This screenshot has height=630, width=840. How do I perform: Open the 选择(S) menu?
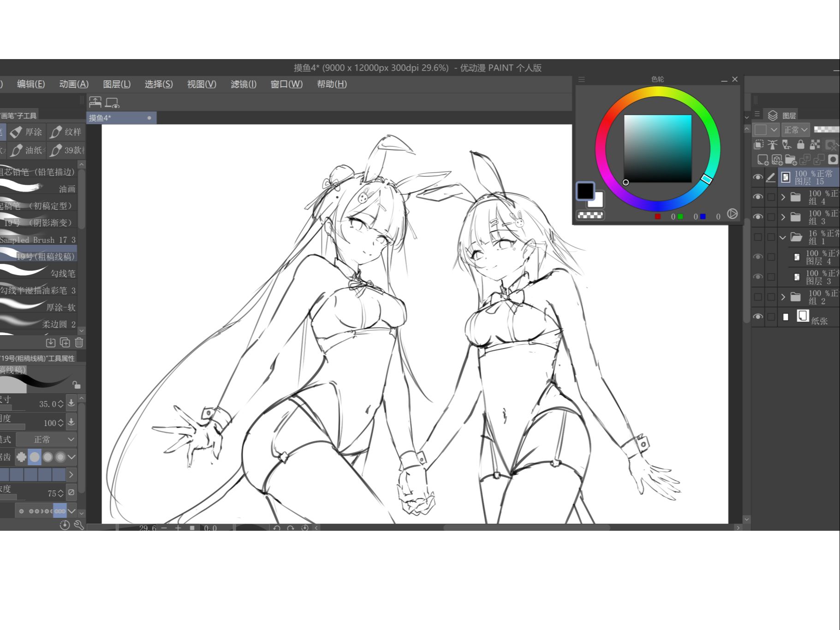159,84
